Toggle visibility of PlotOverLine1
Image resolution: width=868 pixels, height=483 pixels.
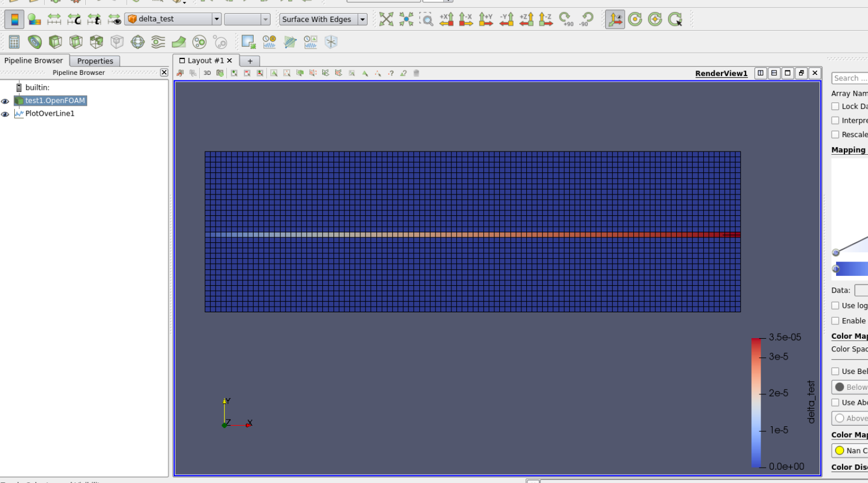pos(5,115)
